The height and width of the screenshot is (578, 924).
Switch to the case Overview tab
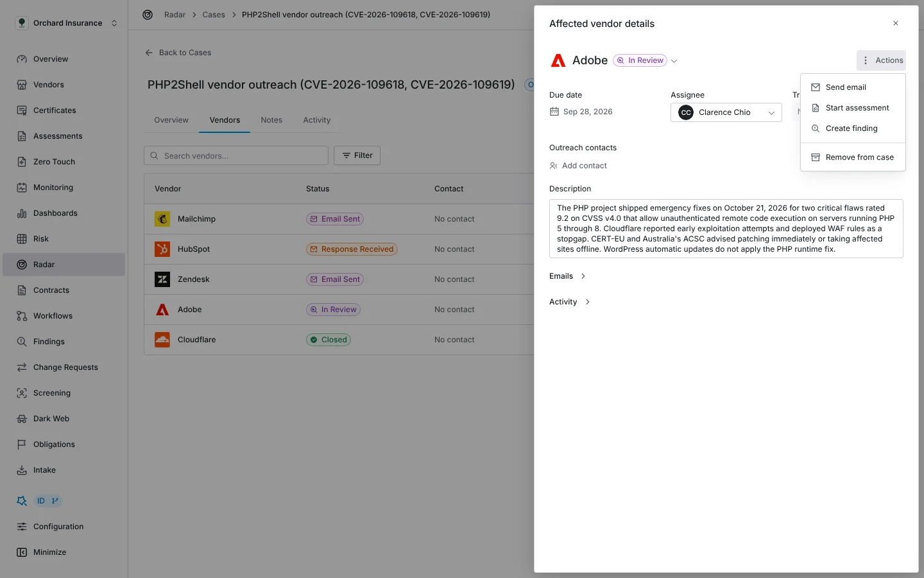pyautogui.click(x=171, y=120)
